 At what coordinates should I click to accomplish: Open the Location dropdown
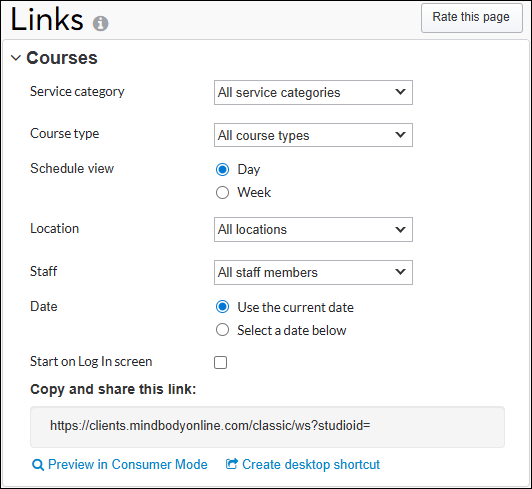[313, 229]
